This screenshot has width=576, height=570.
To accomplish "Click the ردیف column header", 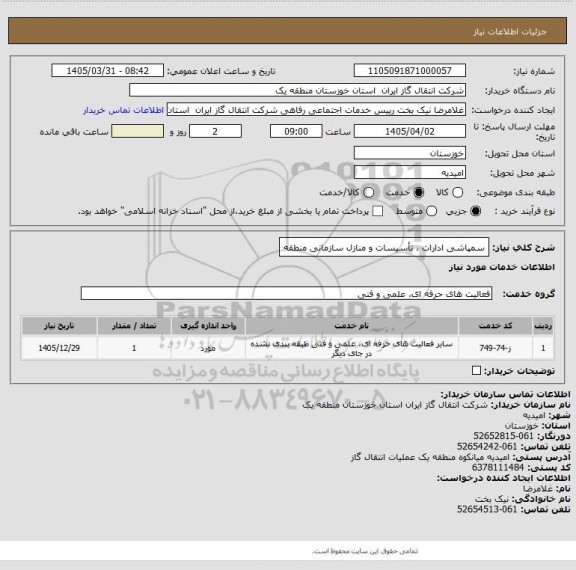I will point(543,326).
